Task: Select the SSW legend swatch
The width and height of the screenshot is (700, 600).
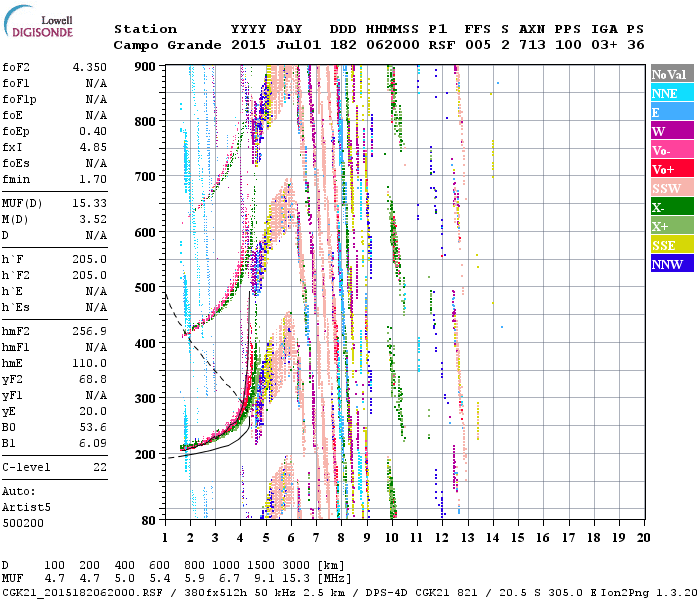Action: (x=672, y=188)
